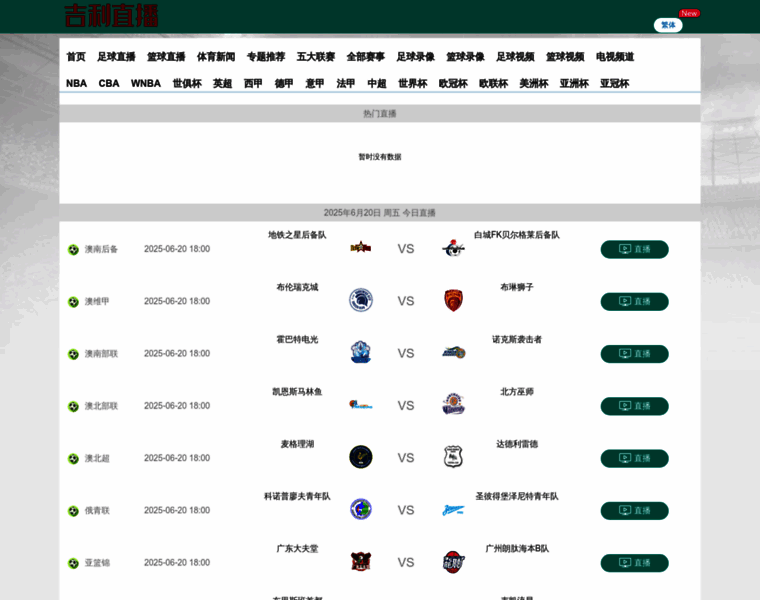This screenshot has height=600, width=760.
Task: Open 亚洲杯 link
Action: pyautogui.click(x=574, y=83)
